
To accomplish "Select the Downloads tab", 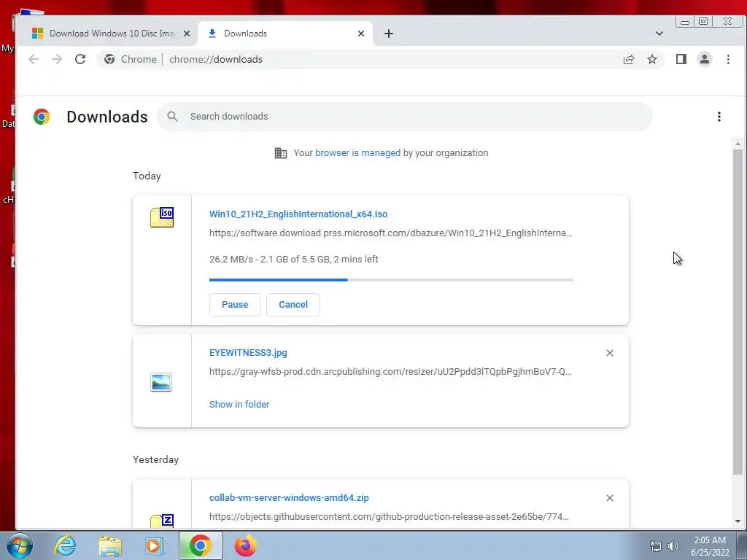I will (x=285, y=34).
